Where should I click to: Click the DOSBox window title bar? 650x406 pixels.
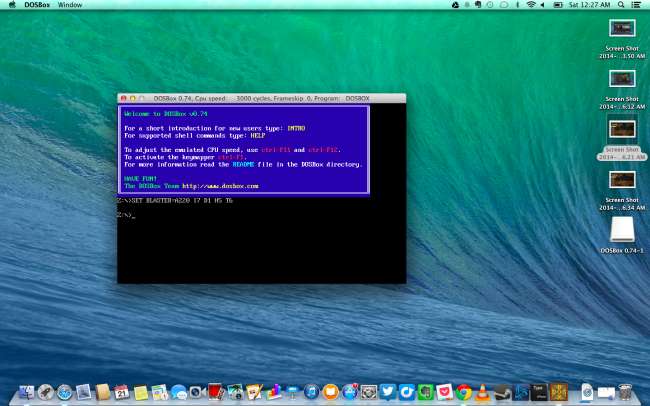260,99
